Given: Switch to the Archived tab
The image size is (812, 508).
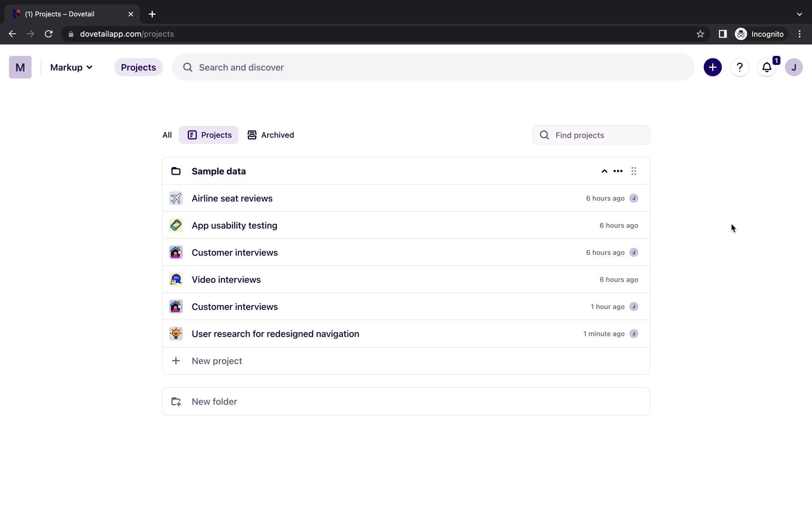Looking at the screenshot, I should click(271, 135).
